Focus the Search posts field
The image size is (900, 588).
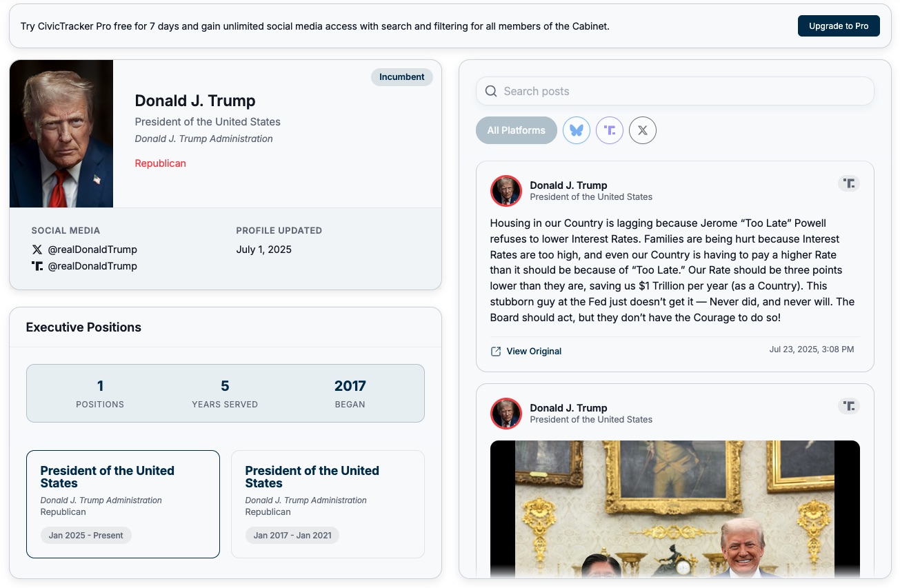[675, 91]
